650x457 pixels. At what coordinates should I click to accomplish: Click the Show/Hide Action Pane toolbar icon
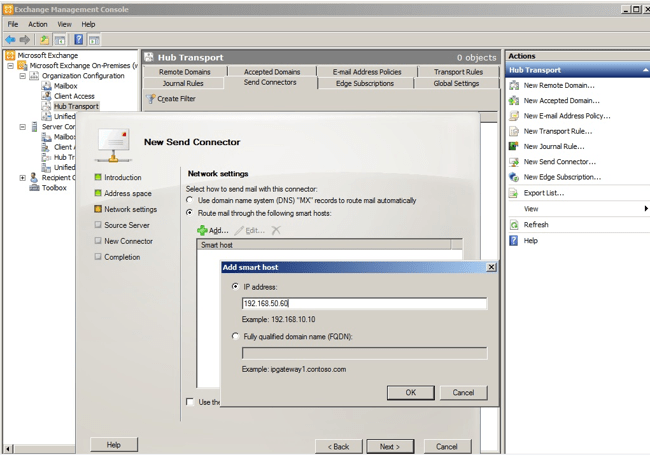94,40
